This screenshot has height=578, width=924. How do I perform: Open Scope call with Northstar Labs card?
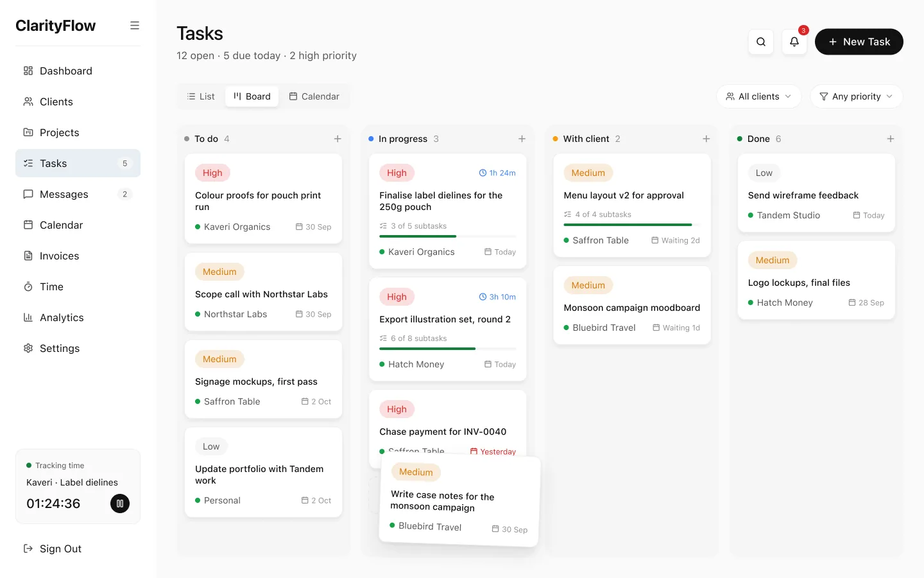[263, 292]
